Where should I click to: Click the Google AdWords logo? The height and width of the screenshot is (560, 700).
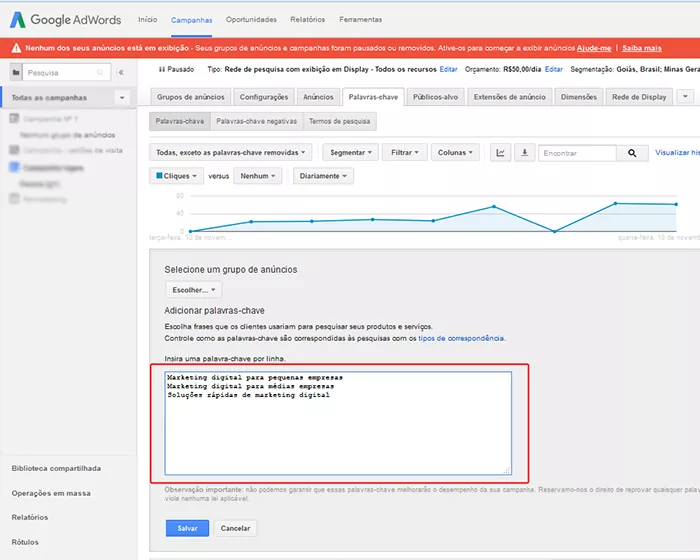[x=65, y=20]
